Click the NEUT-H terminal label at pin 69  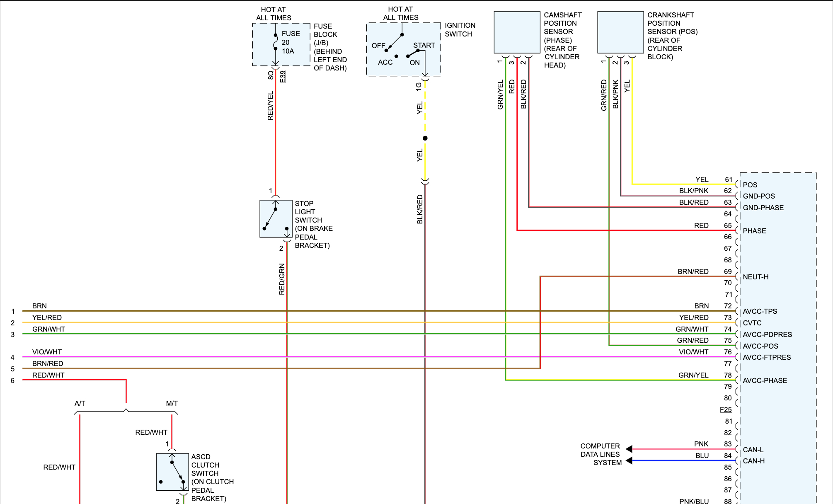(755, 277)
